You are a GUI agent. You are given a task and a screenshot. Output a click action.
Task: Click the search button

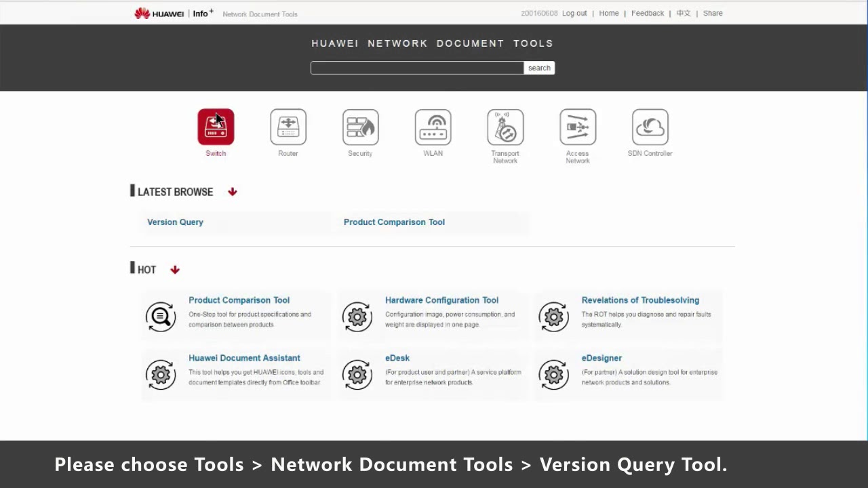coord(539,68)
